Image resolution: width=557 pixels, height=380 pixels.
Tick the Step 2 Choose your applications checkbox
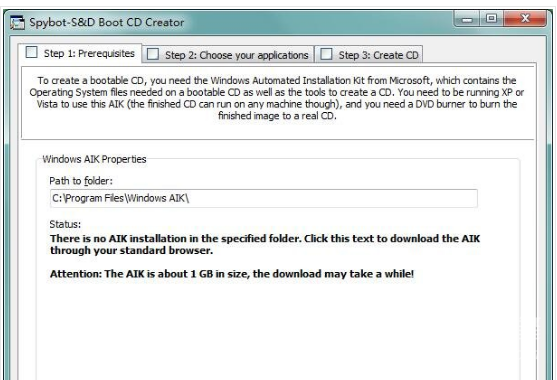[153, 54]
